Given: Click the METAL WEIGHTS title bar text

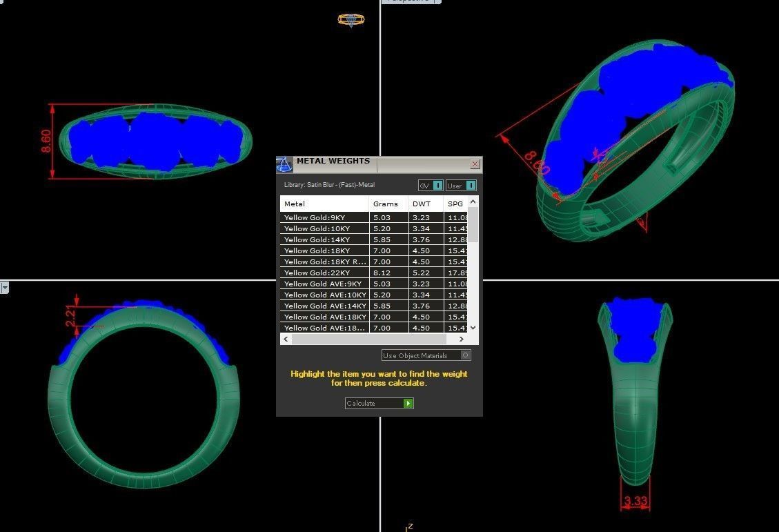Looking at the screenshot, I should [x=333, y=161].
